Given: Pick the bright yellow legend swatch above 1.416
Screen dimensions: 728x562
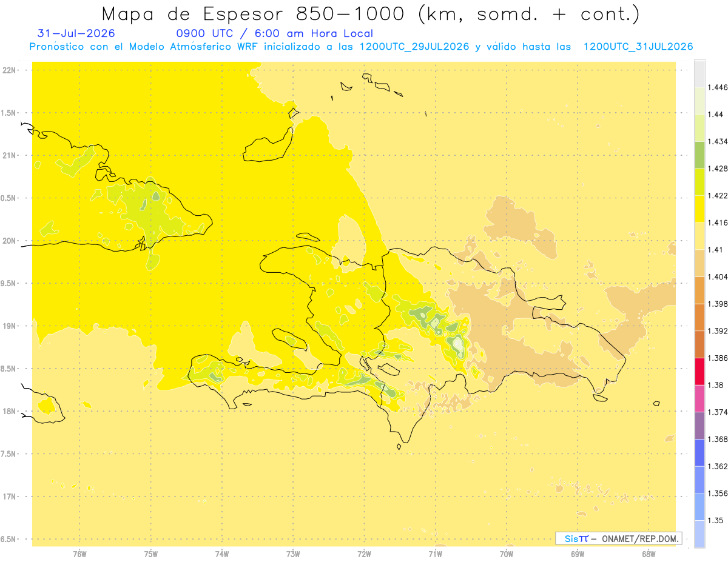Looking at the screenshot, I should (699, 209).
